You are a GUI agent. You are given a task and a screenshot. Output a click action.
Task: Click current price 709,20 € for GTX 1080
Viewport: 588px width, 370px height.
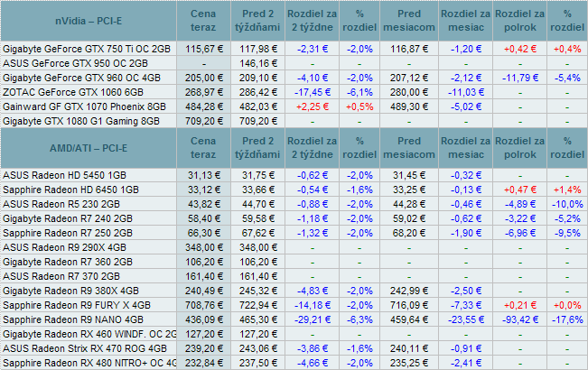203,121
